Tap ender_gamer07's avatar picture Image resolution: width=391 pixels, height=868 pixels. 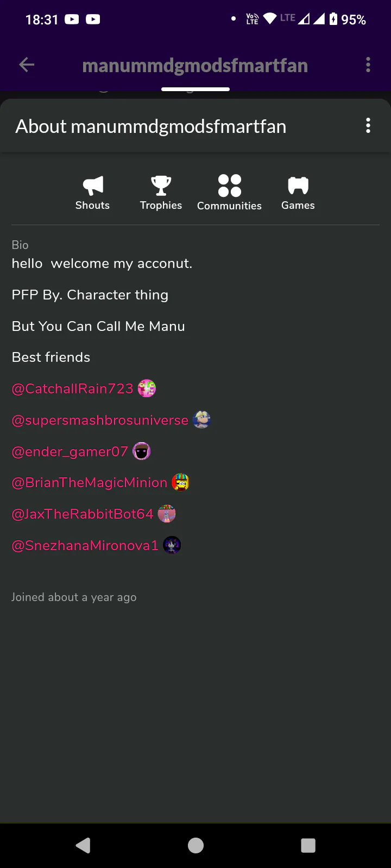142,451
